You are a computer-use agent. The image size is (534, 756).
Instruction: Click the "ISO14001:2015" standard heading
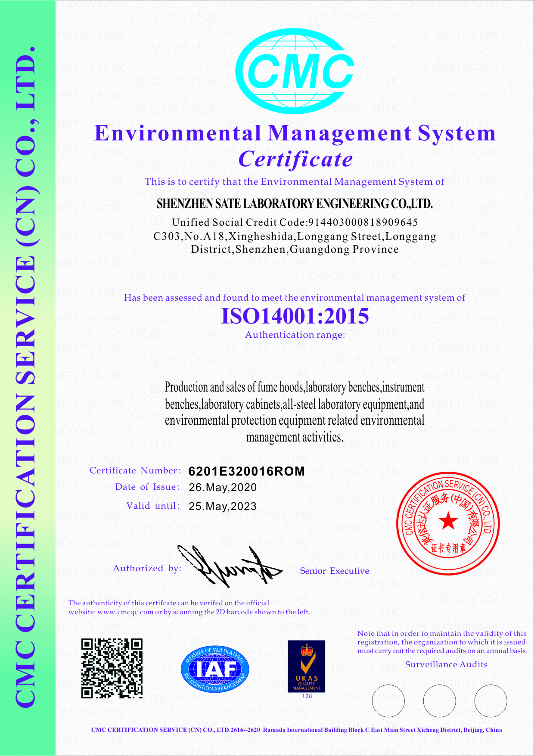point(295,316)
